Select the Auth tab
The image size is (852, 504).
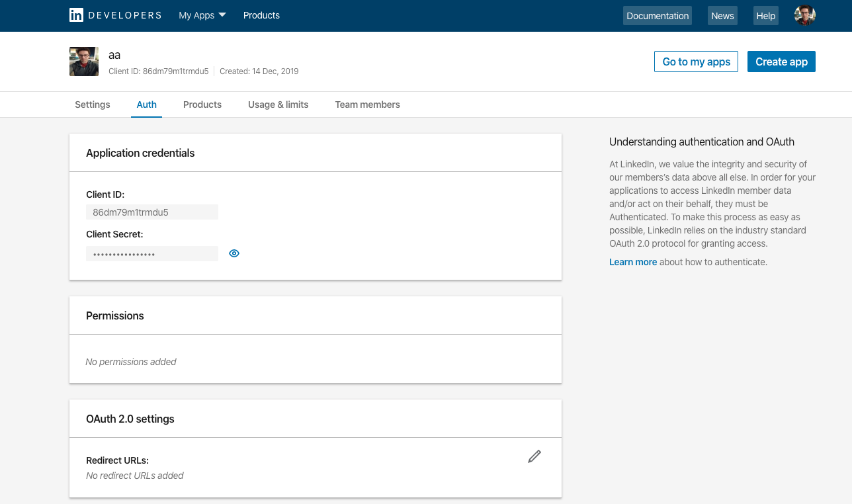pos(147,105)
